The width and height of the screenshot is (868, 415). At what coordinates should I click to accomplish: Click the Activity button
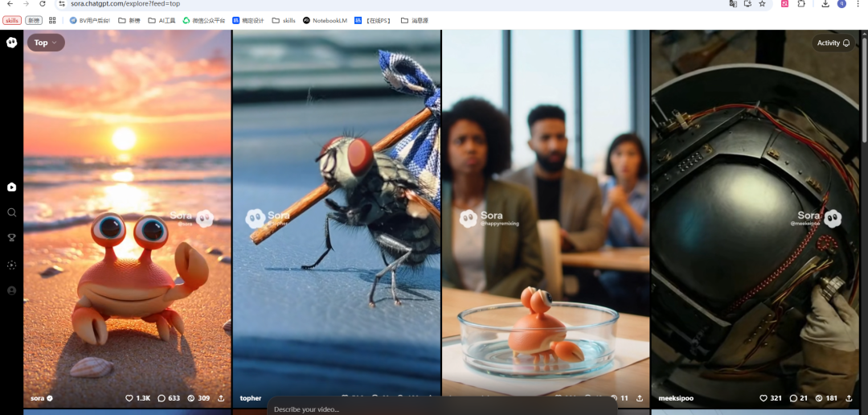833,43
